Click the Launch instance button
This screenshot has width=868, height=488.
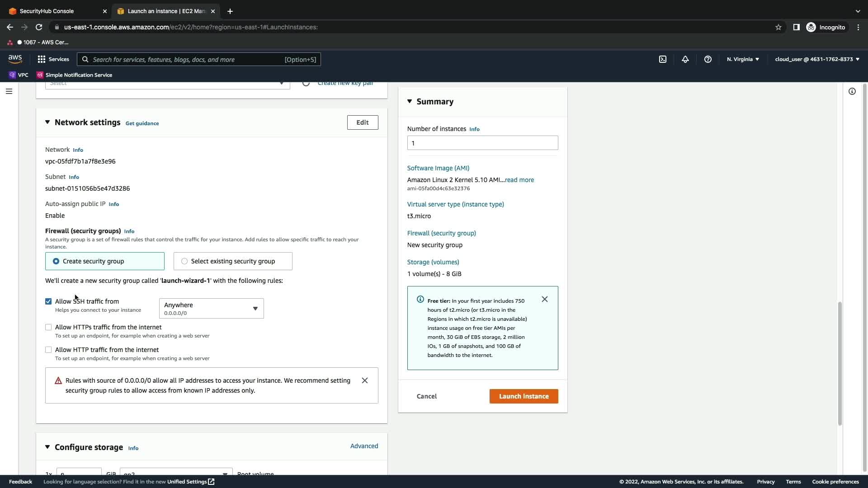[x=524, y=396]
